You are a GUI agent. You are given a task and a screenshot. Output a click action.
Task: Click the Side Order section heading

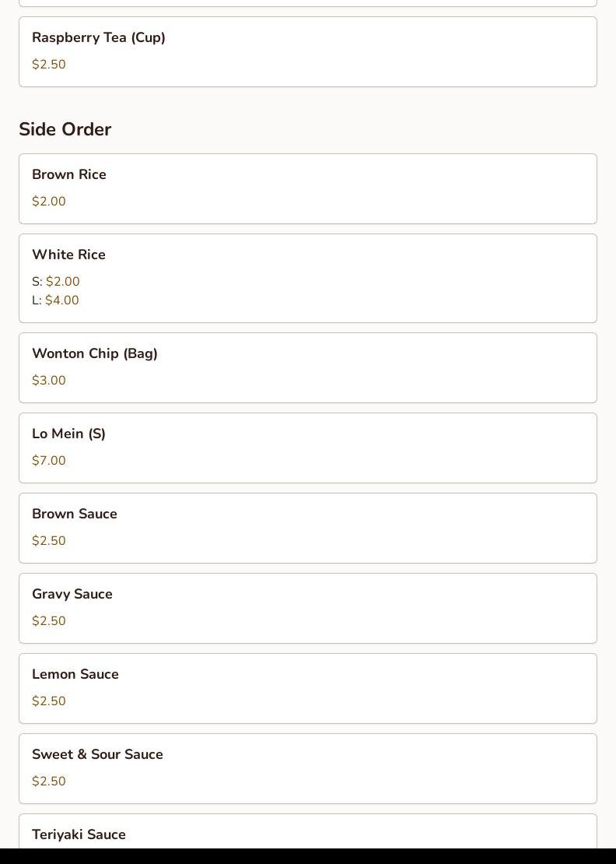tap(65, 129)
